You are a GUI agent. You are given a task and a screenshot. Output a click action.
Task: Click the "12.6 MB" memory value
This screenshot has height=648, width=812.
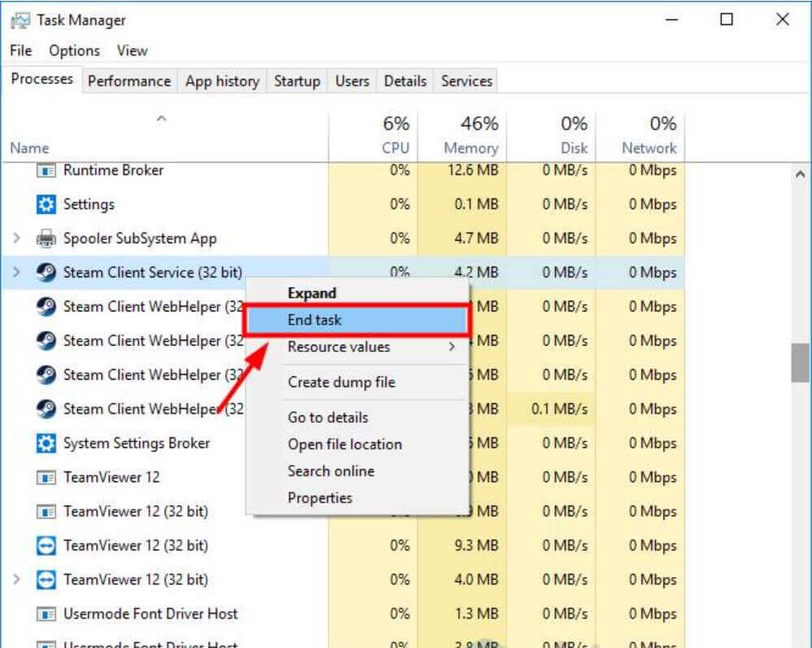point(473,171)
